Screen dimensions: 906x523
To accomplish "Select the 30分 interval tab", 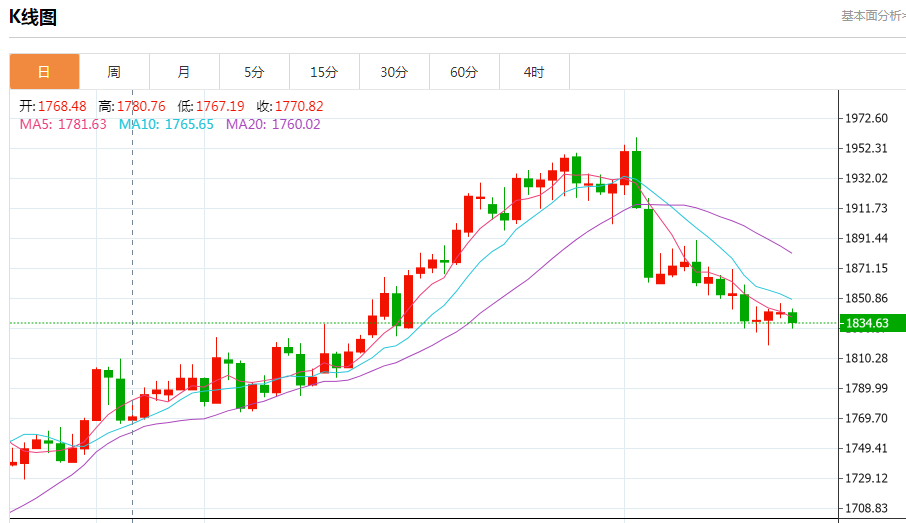I will (394, 72).
